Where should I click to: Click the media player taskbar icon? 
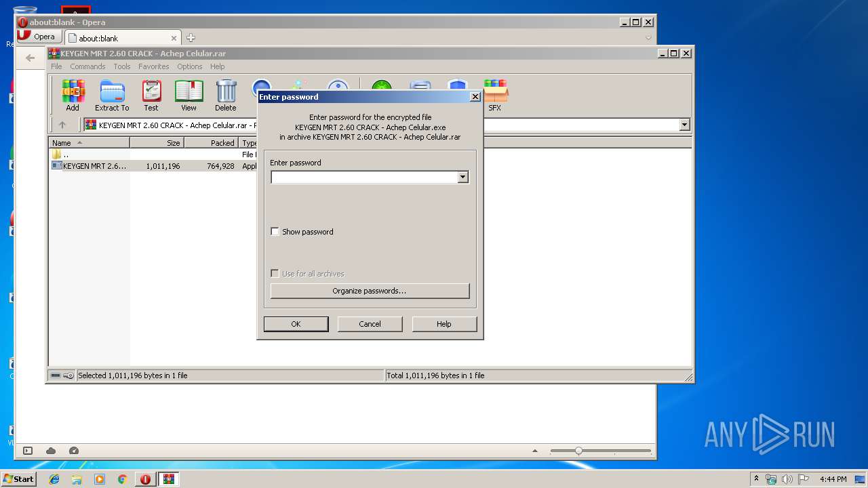coord(100,479)
